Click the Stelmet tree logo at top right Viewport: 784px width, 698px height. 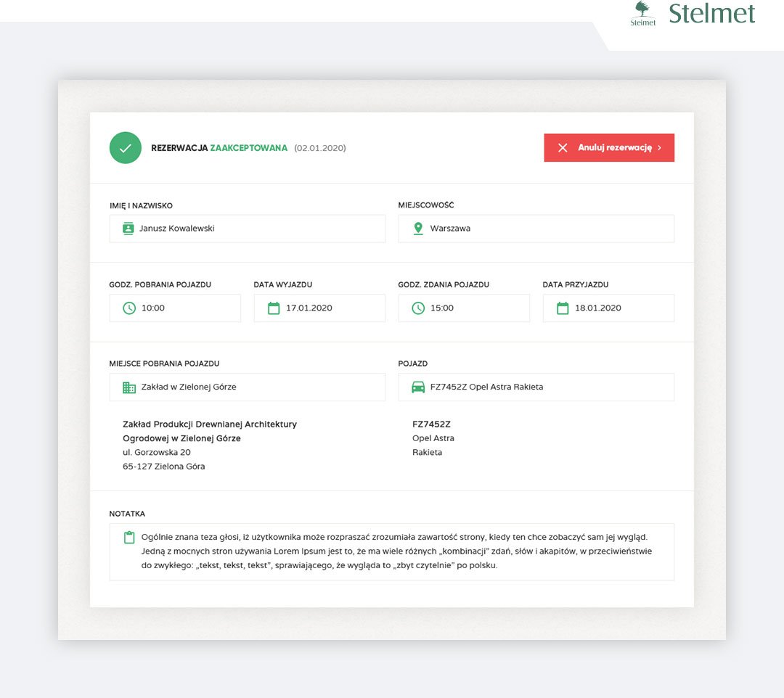point(642,16)
